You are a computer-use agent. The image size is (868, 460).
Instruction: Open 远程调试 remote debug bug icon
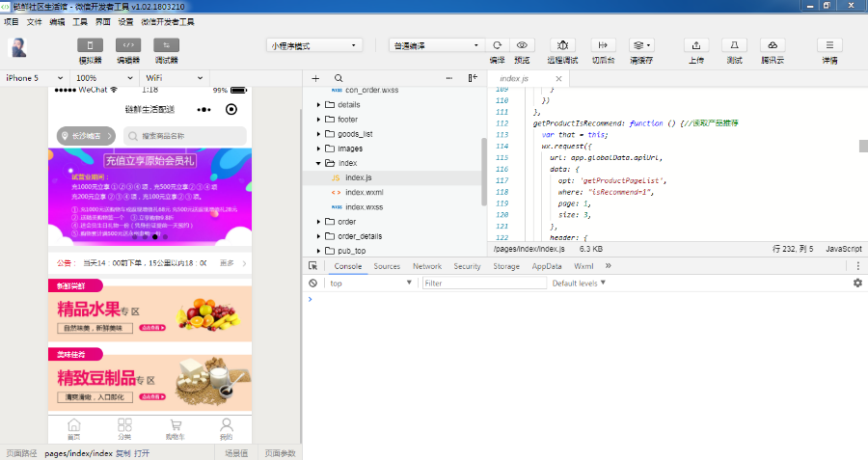(x=564, y=45)
